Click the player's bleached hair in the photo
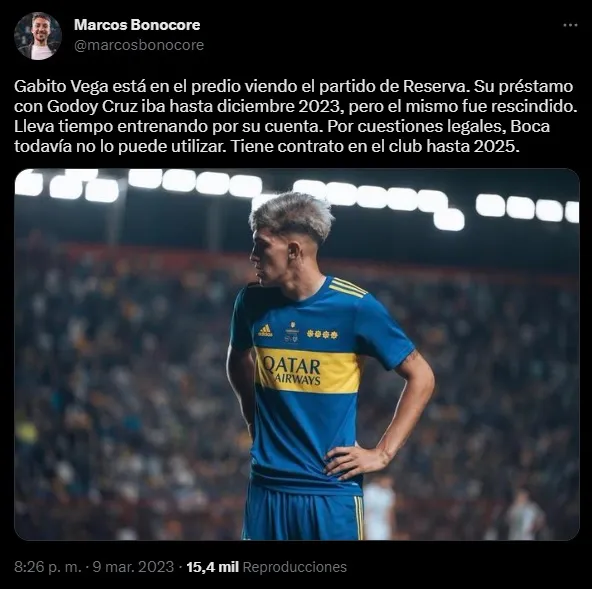 click(x=293, y=213)
